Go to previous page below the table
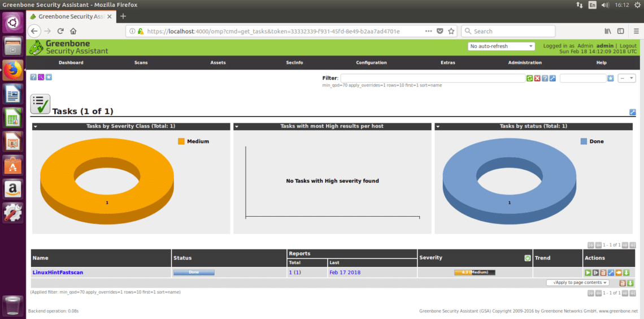The width and height of the screenshot is (644, 319). tap(598, 292)
